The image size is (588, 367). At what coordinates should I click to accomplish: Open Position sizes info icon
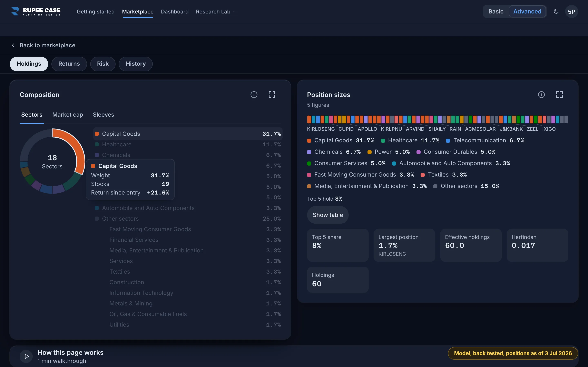click(x=541, y=95)
